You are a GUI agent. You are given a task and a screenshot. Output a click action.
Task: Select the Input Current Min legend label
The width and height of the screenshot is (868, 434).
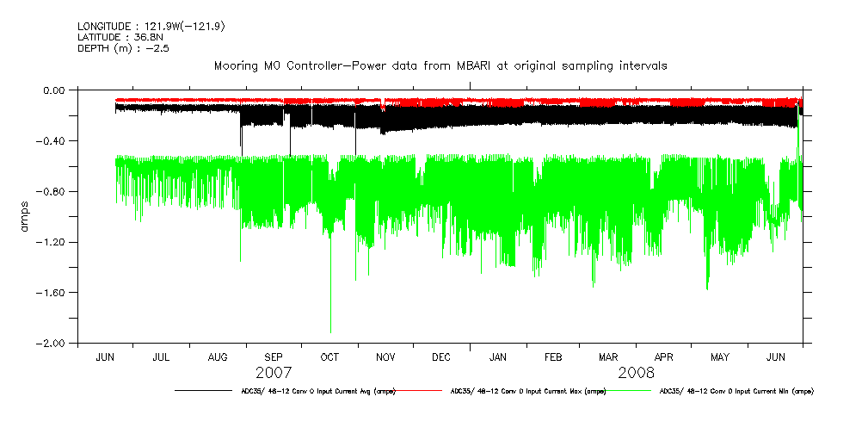pos(736,391)
